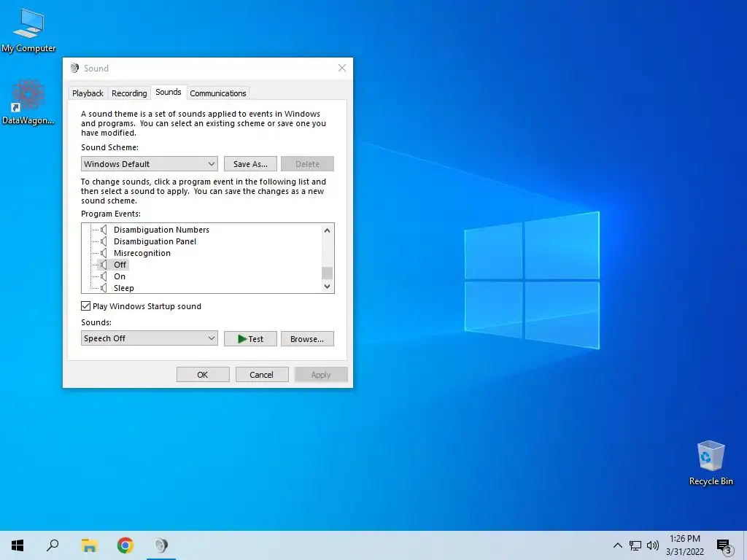Image resolution: width=747 pixels, height=560 pixels.
Task: Click the Sound dialog title icon
Action: click(74, 68)
